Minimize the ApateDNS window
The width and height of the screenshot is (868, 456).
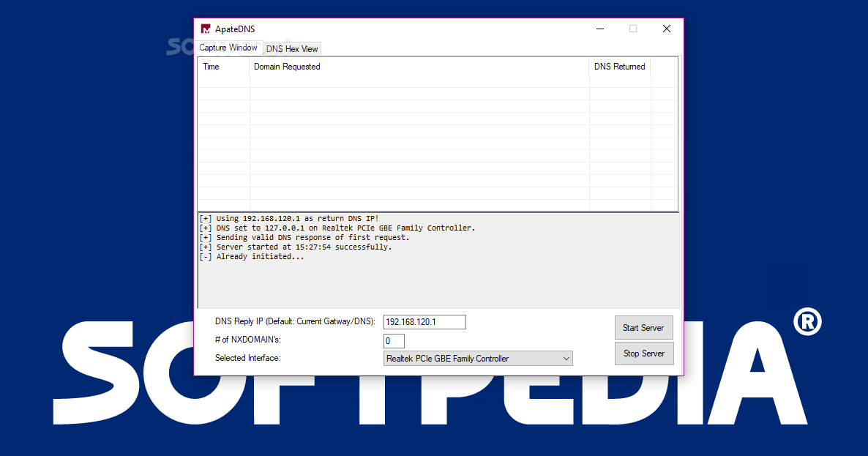pos(600,29)
